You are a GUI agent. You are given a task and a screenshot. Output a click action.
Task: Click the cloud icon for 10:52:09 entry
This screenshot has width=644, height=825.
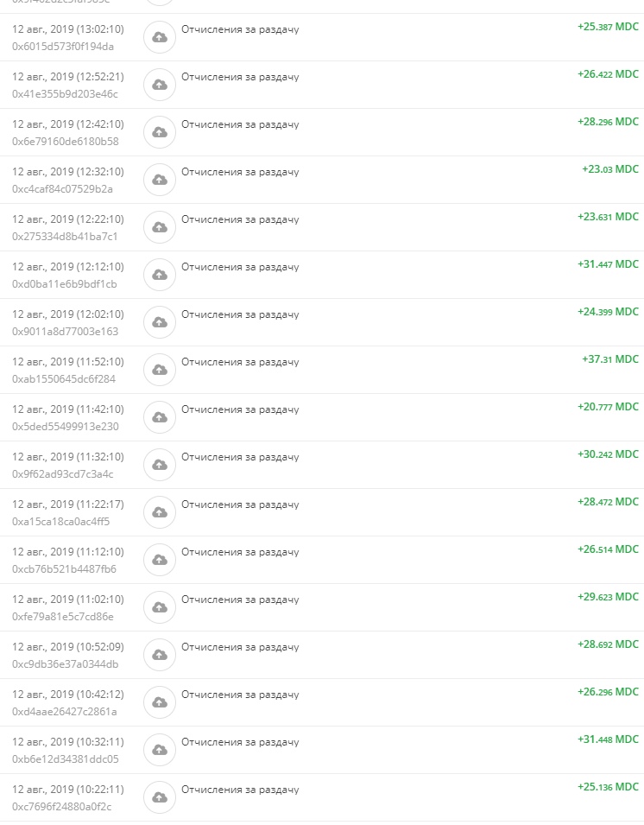click(x=160, y=655)
